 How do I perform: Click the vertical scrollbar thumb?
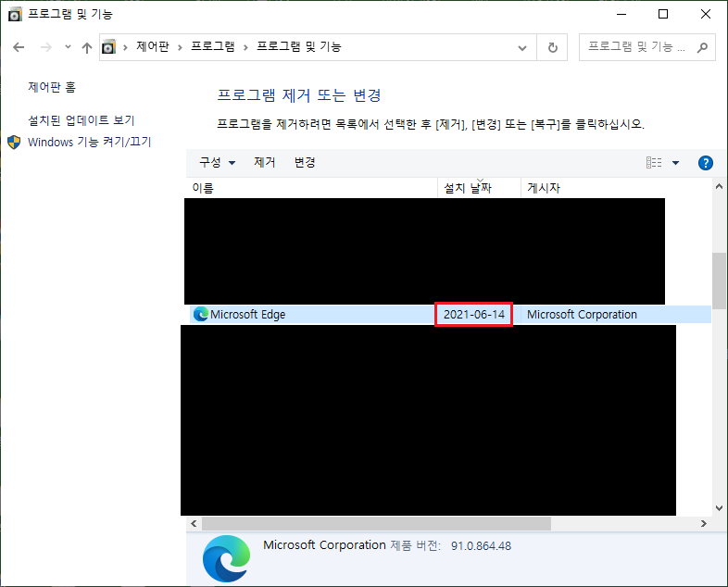719,281
